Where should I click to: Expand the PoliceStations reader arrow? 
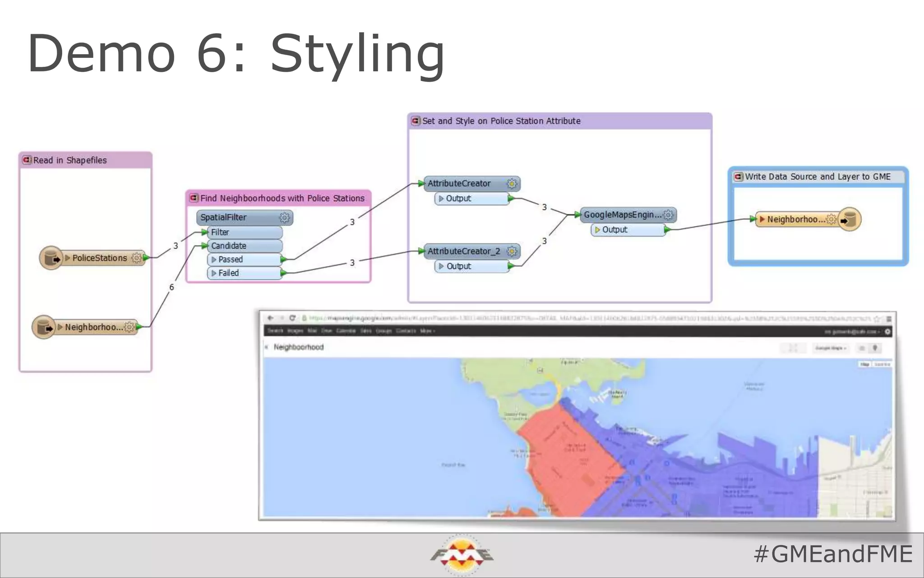(x=68, y=258)
